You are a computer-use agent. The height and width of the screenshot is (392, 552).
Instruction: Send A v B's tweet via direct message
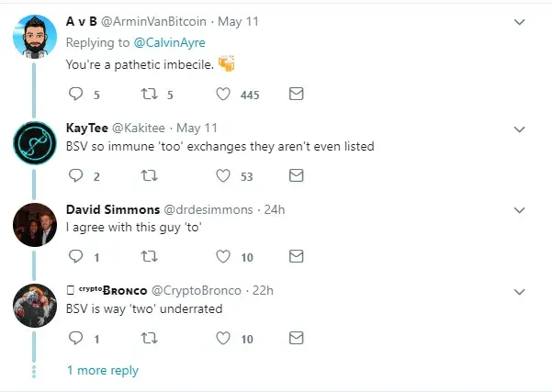(x=296, y=94)
